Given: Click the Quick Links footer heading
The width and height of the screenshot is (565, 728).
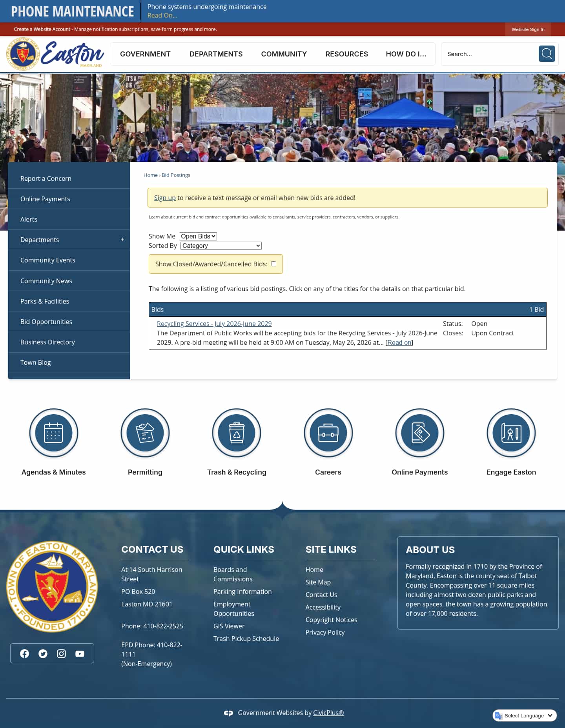Looking at the screenshot, I should 244,550.
